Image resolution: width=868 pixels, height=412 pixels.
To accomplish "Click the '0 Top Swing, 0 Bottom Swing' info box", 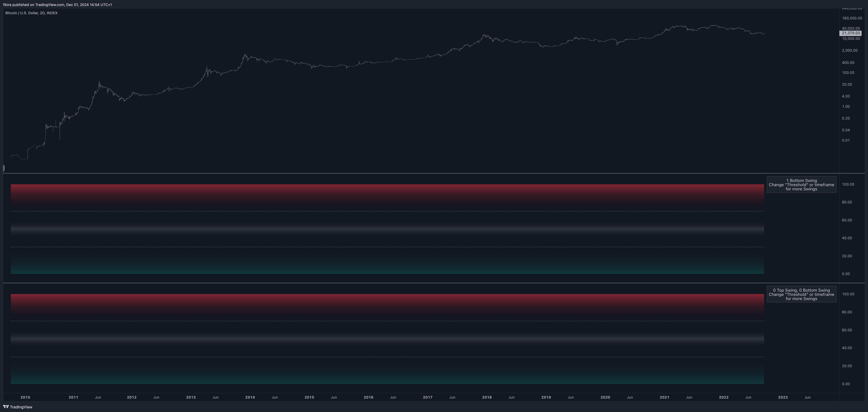I will pyautogui.click(x=801, y=294).
